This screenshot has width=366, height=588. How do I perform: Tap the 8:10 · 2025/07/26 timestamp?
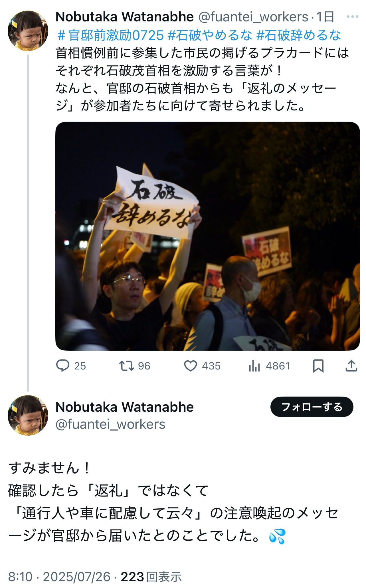[x=59, y=577]
